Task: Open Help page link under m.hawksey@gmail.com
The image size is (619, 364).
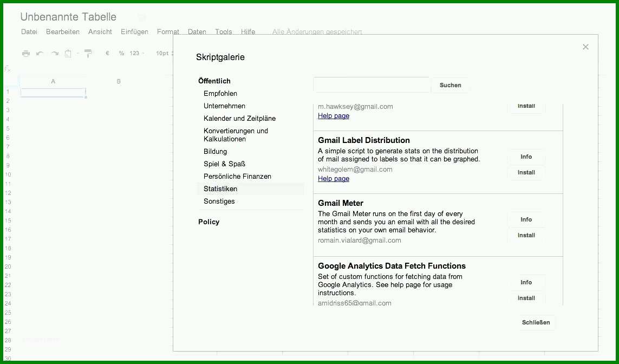Action: (334, 116)
